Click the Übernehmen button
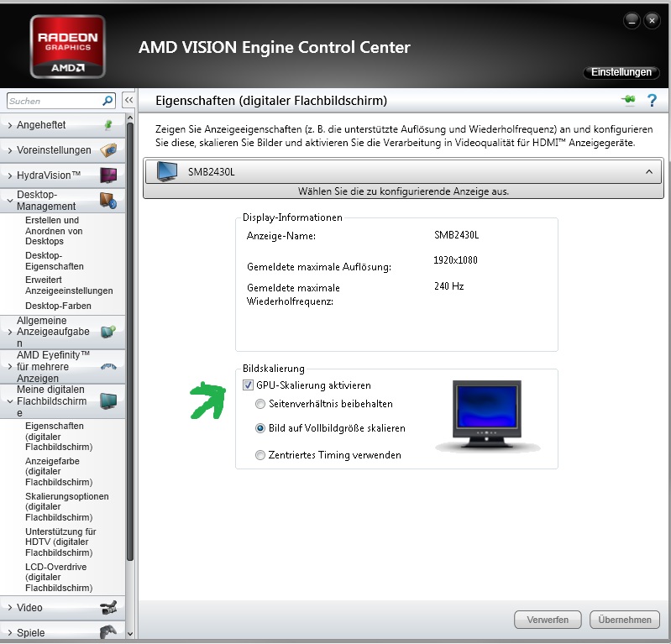The image size is (671, 644). (x=624, y=620)
